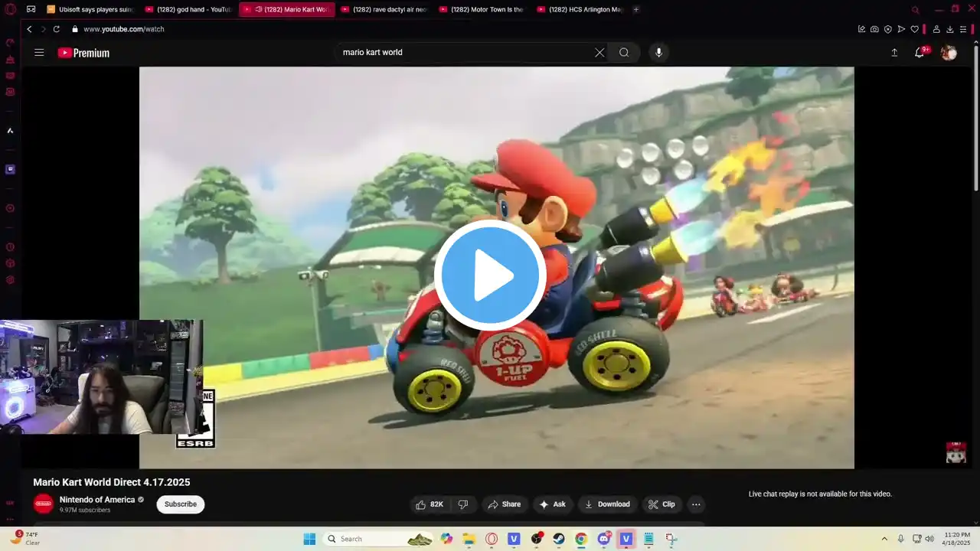The width and height of the screenshot is (980, 551).
Task: Click the white Aria icon in sidebar
Action: pos(10,131)
